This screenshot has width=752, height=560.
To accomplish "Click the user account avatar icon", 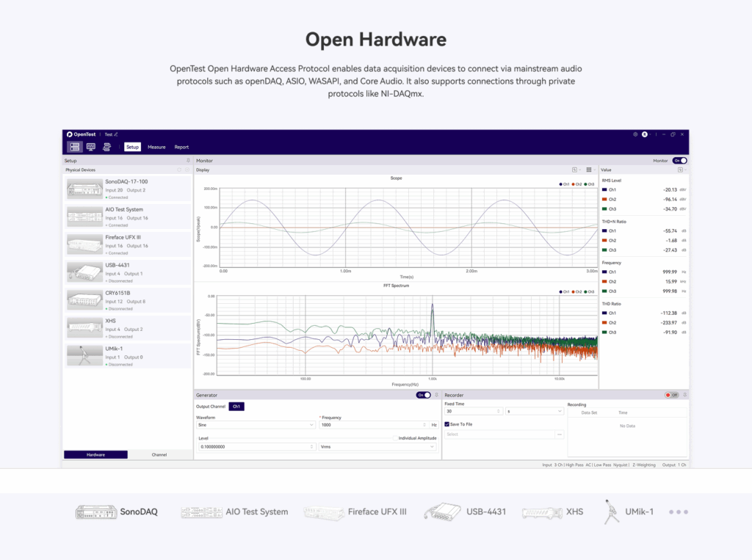I will point(645,134).
